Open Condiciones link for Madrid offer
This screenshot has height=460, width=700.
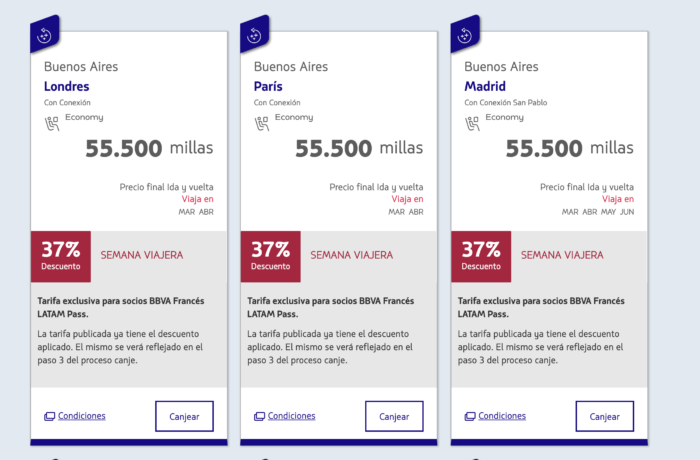tap(501, 416)
